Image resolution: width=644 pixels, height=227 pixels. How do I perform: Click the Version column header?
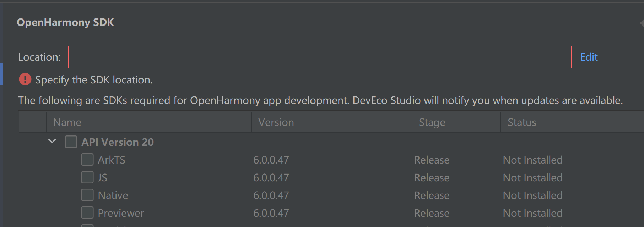(x=332, y=122)
